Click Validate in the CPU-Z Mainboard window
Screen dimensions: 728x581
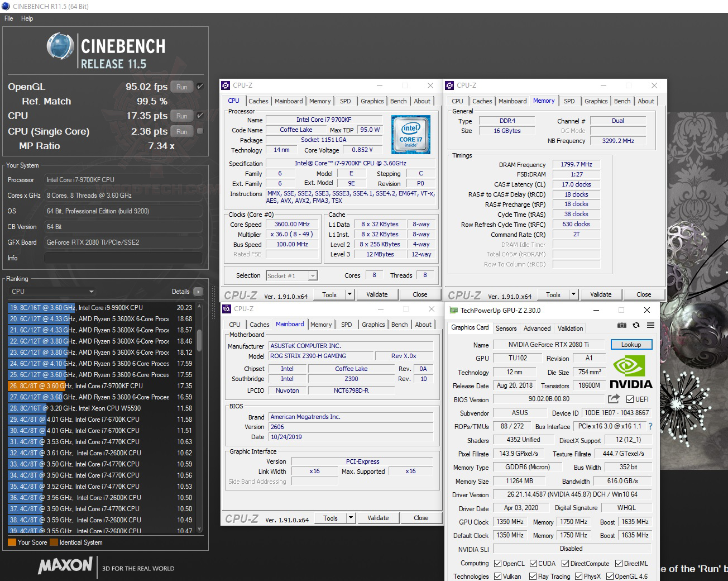click(378, 518)
